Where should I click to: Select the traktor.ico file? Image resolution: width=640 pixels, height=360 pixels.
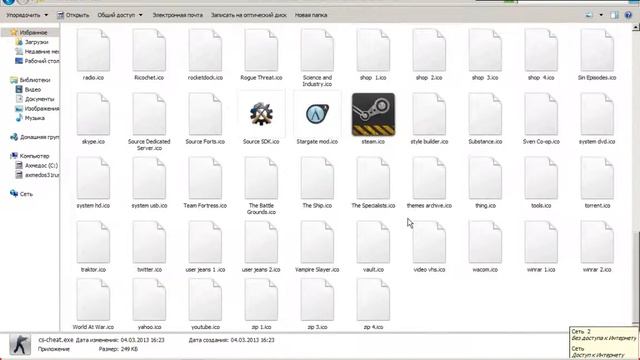tap(93, 247)
